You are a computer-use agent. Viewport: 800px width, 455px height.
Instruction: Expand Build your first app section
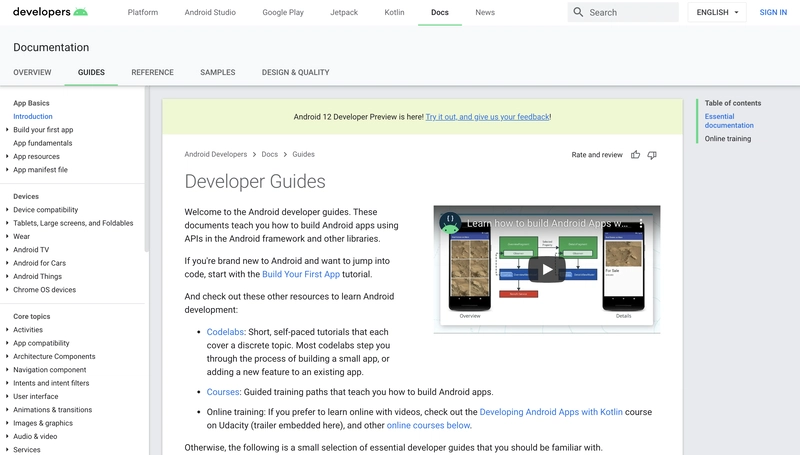tap(7, 130)
